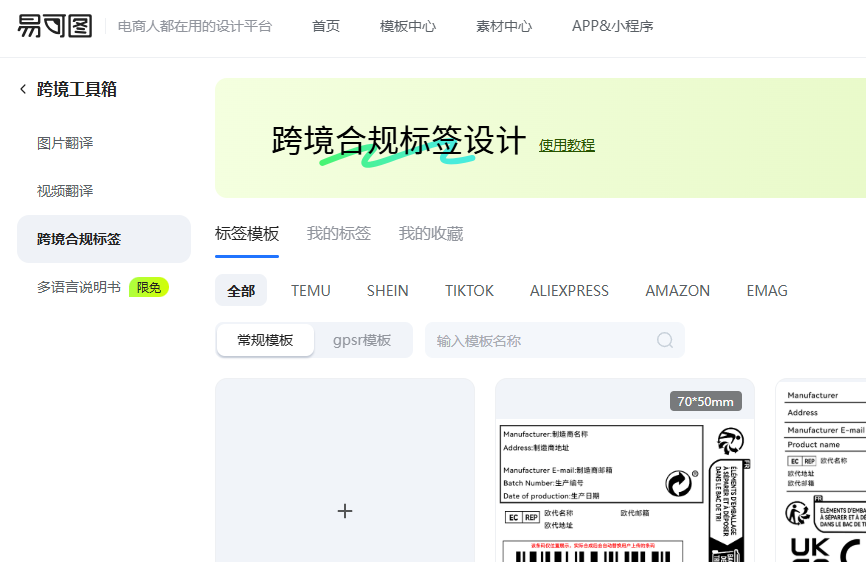866x562 pixels.
Task: Click the 易可图 logo
Action: tap(55, 26)
